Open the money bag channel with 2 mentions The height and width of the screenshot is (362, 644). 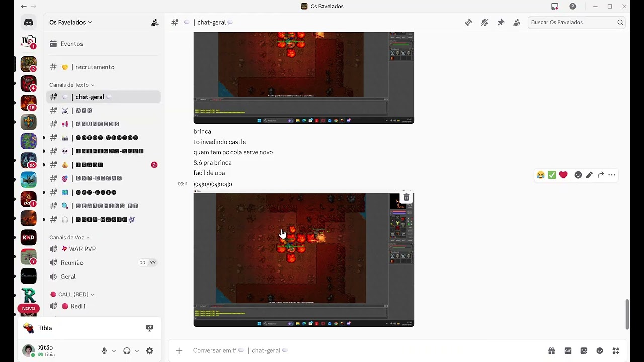tap(104, 165)
